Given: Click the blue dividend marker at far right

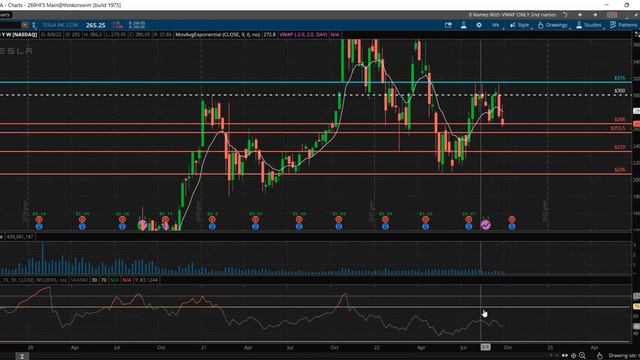Looking at the screenshot, I should [512, 227].
